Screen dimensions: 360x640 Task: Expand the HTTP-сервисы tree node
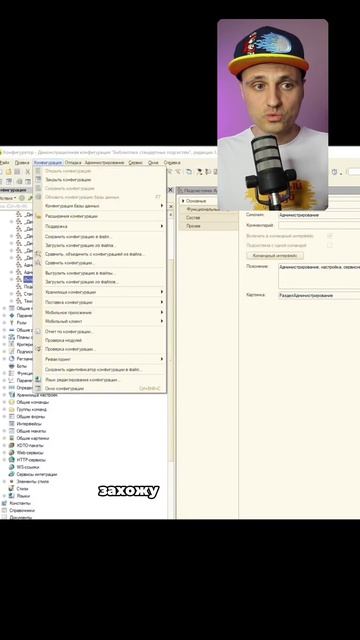point(4,460)
